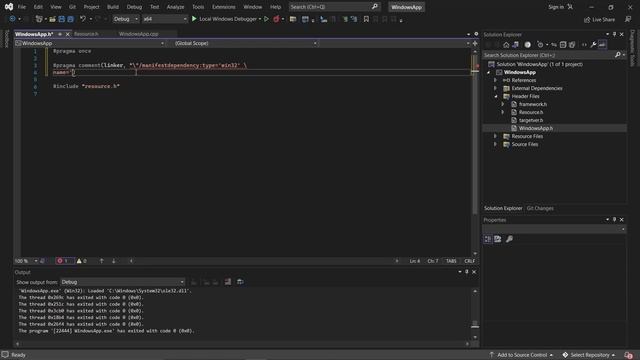Click the Save icon in the toolbar
Screen dimensions: 640x360
point(62,19)
